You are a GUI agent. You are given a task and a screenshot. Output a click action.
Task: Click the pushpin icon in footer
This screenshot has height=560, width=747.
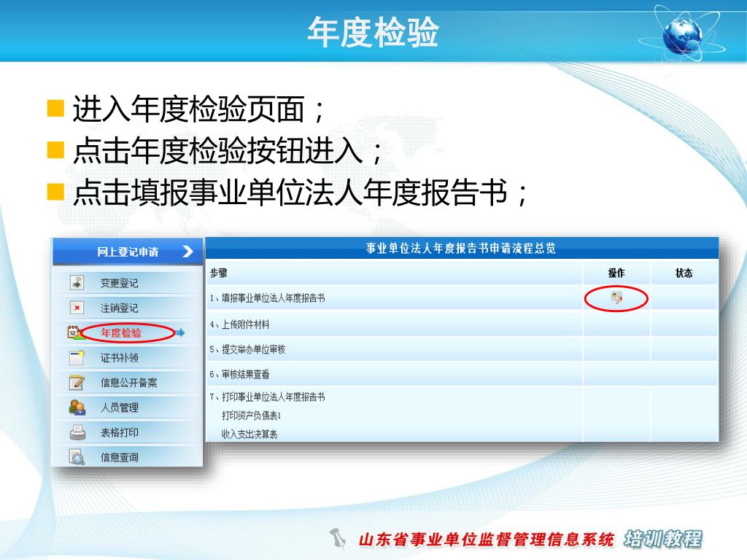click(338, 539)
